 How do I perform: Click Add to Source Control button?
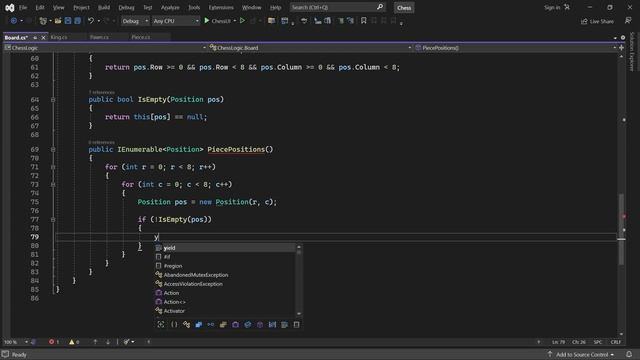point(582,354)
